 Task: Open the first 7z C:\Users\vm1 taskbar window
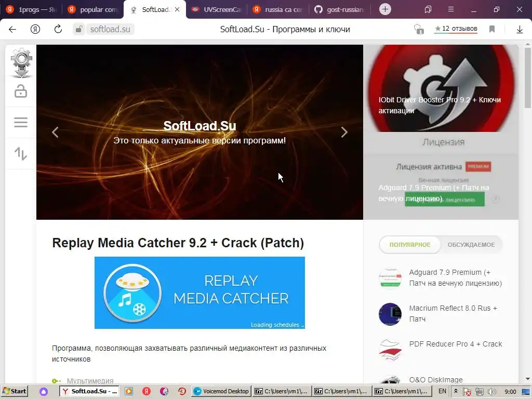click(282, 391)
